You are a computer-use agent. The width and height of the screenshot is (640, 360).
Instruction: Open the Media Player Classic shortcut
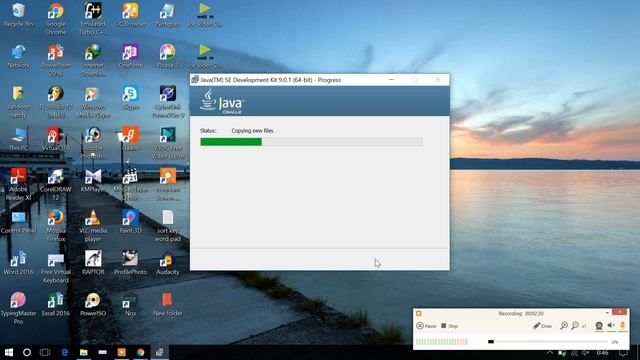(x=130, y=184)
